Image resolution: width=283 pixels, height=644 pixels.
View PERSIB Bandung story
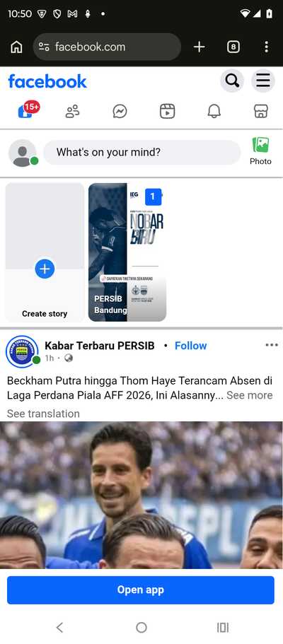click(x=127, y=252)
